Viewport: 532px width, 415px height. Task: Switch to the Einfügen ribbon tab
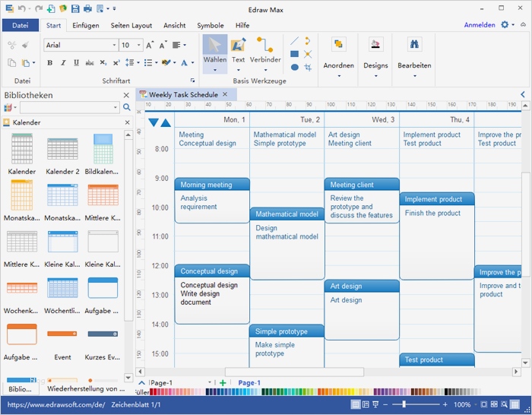85,25
